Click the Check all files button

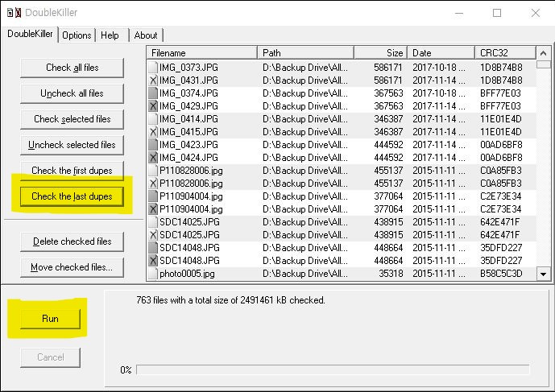pos(72,68)
